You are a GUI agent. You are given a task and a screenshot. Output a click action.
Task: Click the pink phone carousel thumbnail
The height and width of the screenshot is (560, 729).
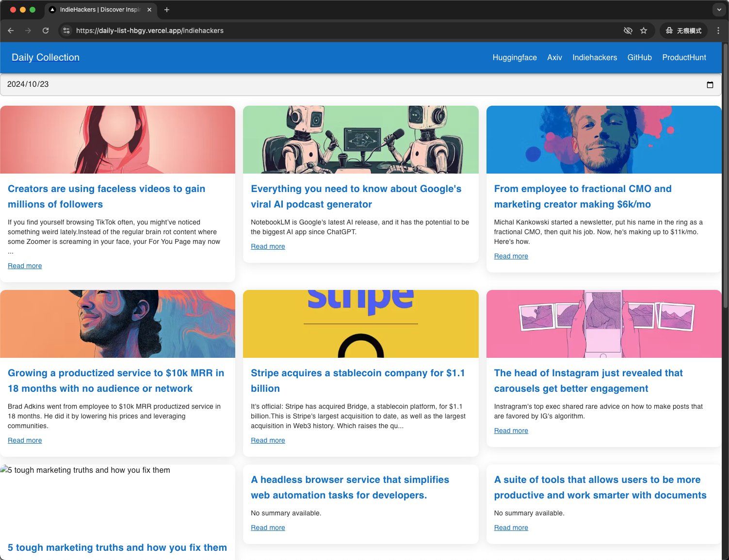tap(604, 324)
